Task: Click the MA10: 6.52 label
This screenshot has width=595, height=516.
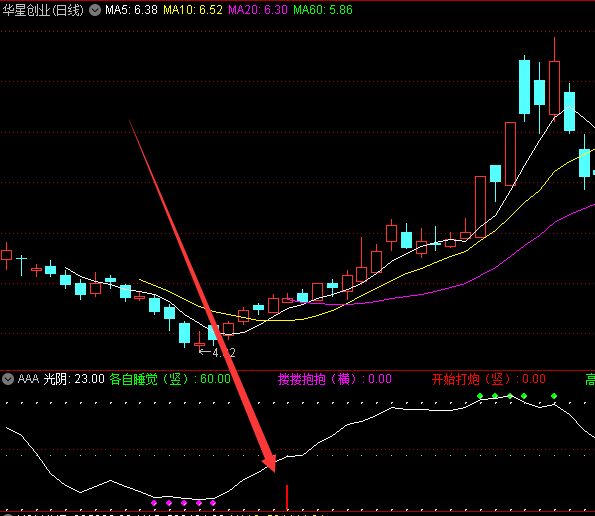Action: [x=193, y=10]
